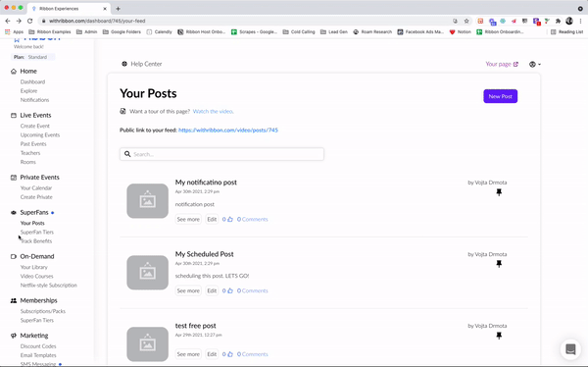The height and width of the screenshot is (367, 588).
Task: Open Notifications in sidebar
Action: coord(34,100)
